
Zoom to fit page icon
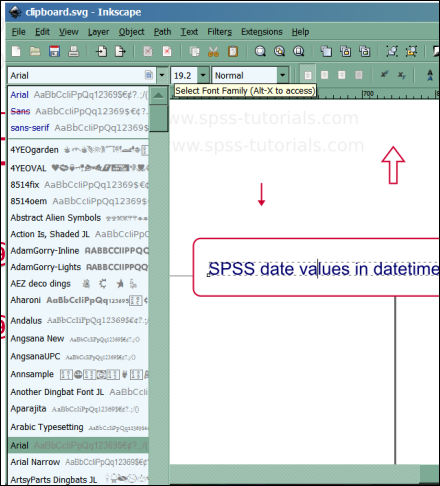299,51
